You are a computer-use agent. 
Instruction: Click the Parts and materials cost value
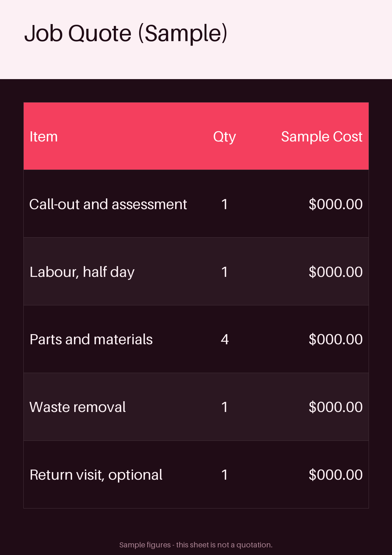coord(335,339)
